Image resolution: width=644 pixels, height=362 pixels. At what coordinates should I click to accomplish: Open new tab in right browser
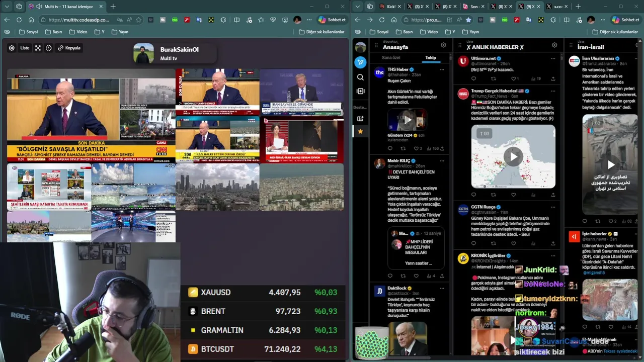coord(578,7)
